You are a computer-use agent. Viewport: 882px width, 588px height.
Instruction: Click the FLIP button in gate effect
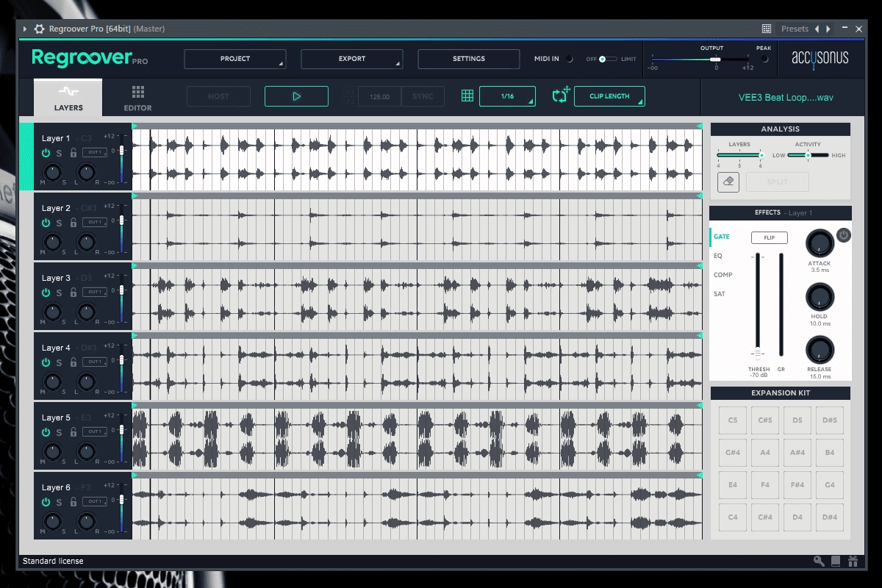[x=769, y=237]
